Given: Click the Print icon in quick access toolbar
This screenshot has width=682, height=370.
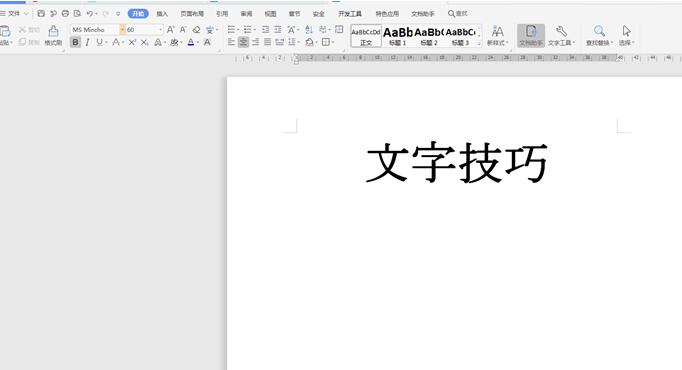Looking at the screenshot, I should (65, 13).
